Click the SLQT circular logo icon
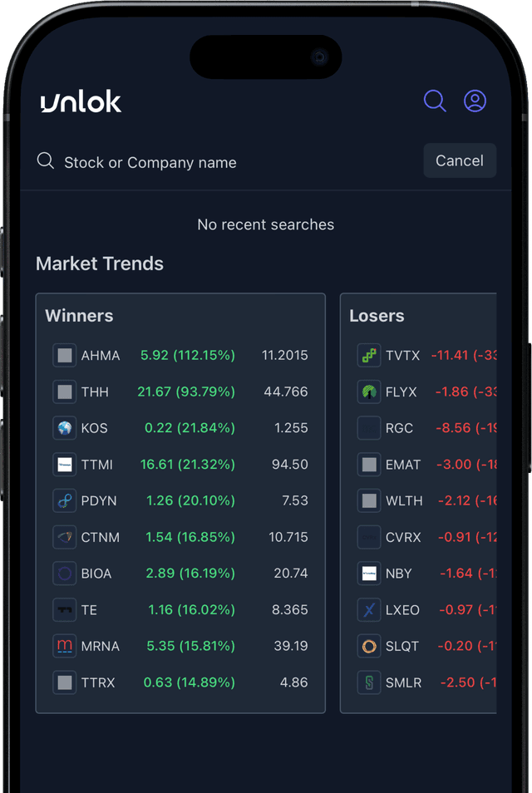This screenshot has height=793, width=532. [368, 646]
